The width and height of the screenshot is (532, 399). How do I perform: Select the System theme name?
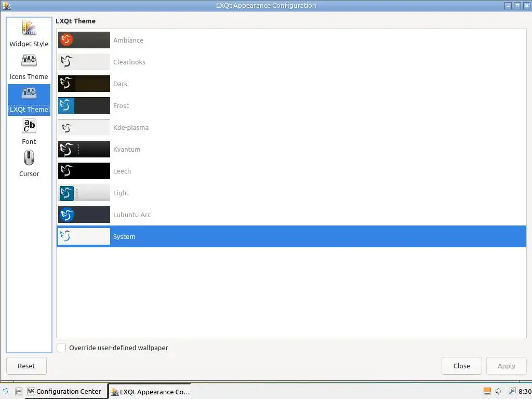124,237
